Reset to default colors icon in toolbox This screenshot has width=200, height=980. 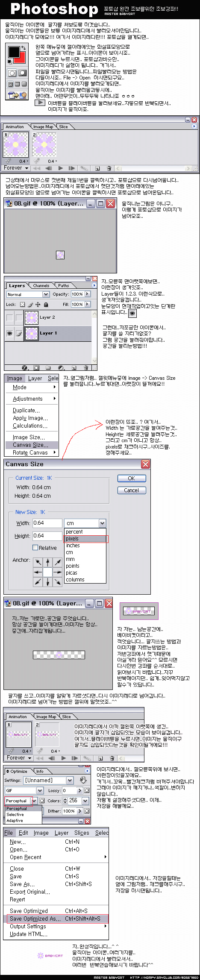coord(10,62)
